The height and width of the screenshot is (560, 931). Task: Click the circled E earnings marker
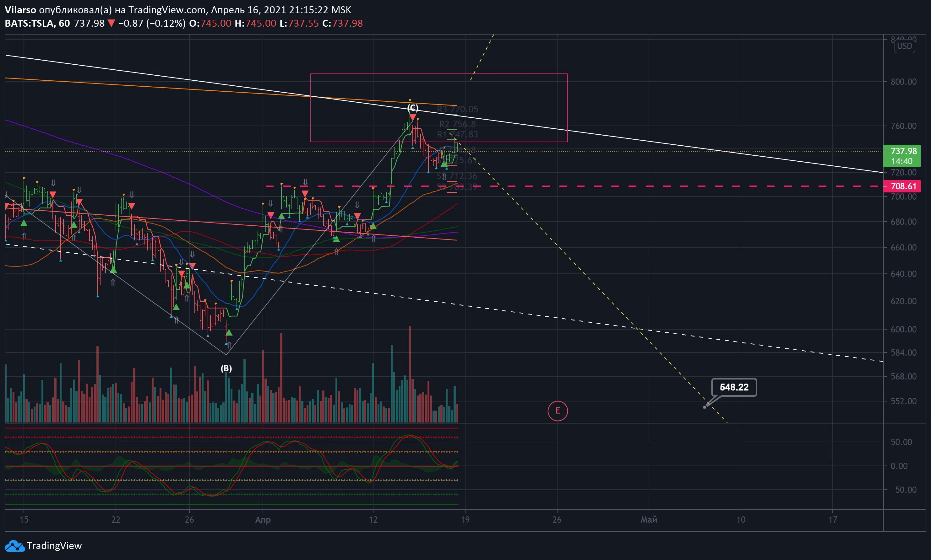point(557,411)
